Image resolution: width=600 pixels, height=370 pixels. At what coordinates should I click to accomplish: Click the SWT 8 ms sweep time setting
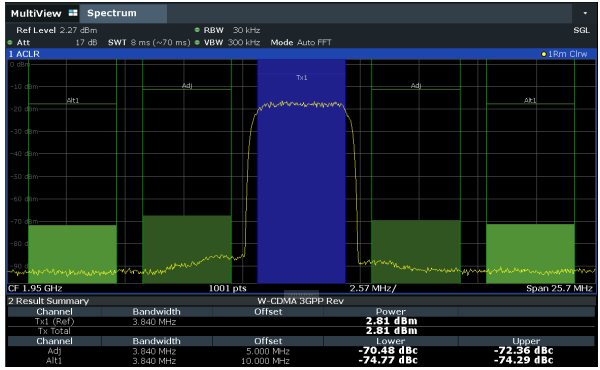pyautogui.click(x=149, y=42)
